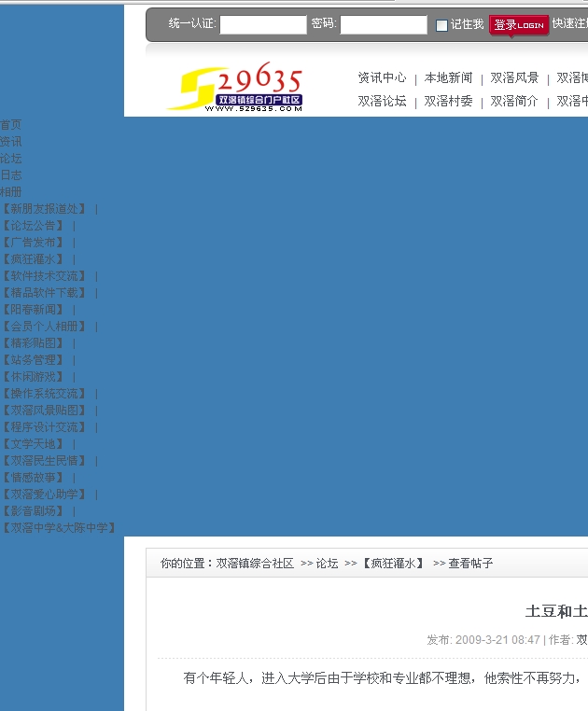Open 双滘村委 in the top navigation
The width and height of the screenshot is (588, 711).
tap(448, 101)
